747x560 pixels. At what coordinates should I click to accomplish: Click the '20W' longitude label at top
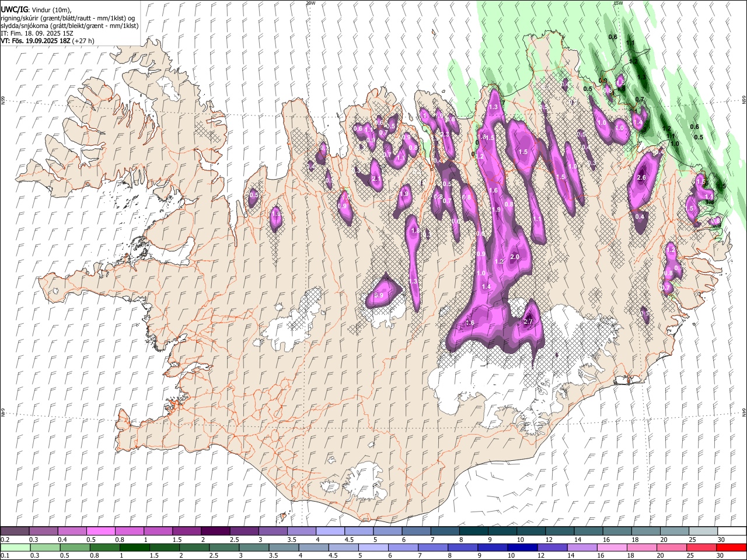pyautogui.click(x=311, y=3)
